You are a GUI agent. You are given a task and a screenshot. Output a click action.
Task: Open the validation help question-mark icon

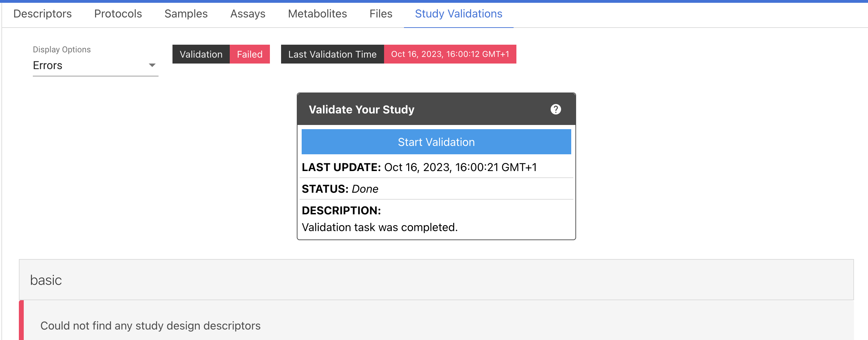pyautogui.click(x=556, y=109)
